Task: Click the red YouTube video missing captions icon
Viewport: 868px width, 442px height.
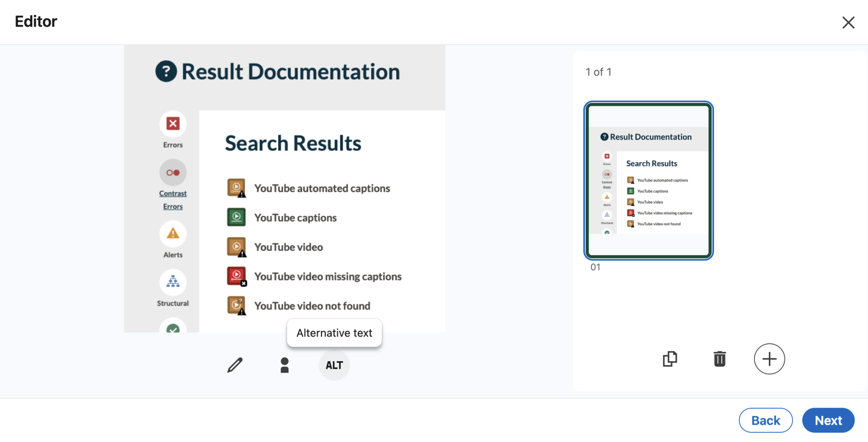Action: pos(236,276)
